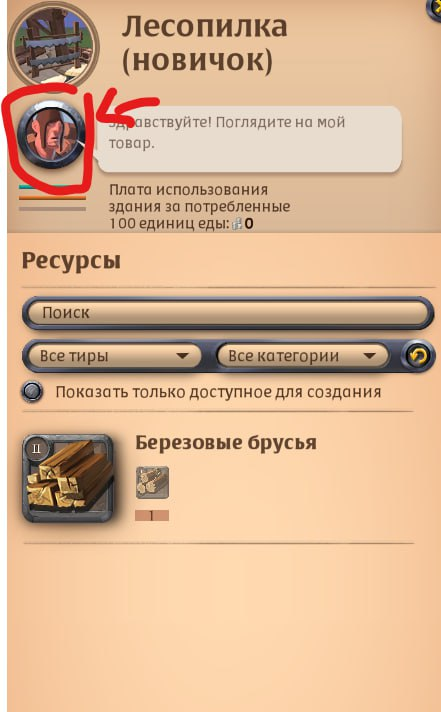Focus the 'Поиск' search field
441x712 pixels.
tap(228, 313)
